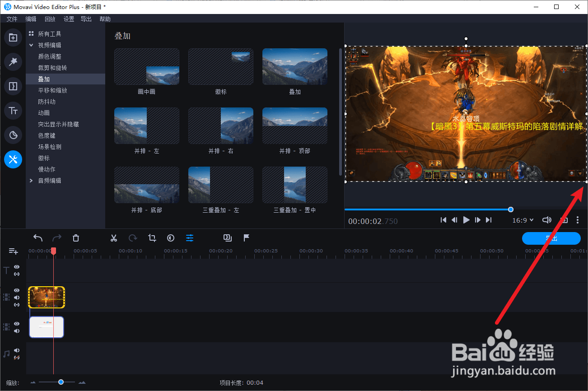Click the player progress bar handle
This screenshot has width=588, height=391.
[x=511, y=209]
